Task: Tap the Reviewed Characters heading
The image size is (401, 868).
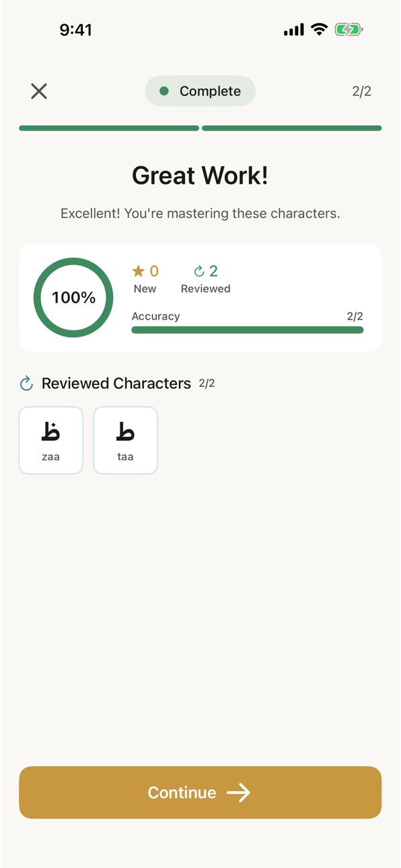Action: [116, 384]
